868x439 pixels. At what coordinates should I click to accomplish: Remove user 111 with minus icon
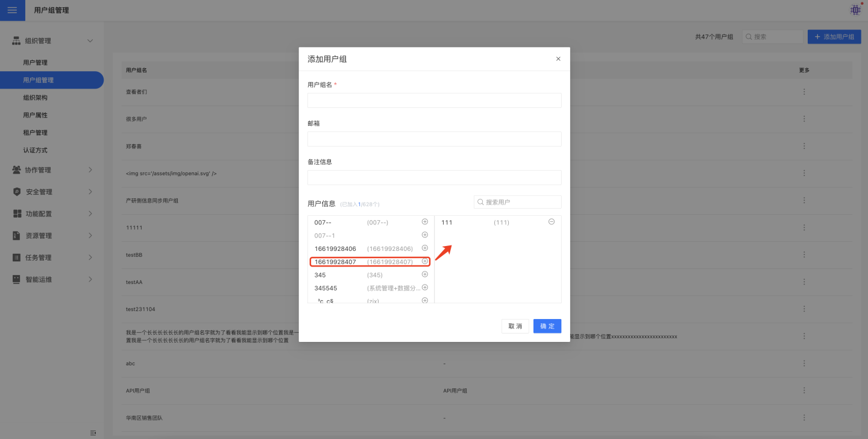coord(551,222)
